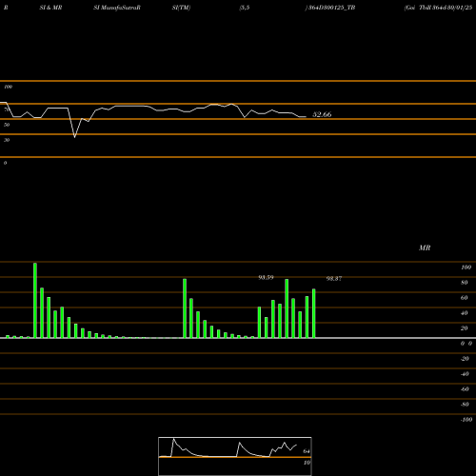
Task: Click the 93.37 value label beside last bar
Action: (x=334, y=279)
